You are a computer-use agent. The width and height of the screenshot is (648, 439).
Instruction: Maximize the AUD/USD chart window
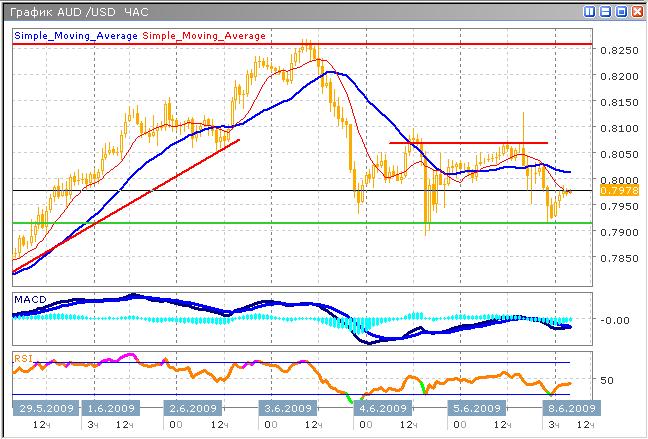pyautogui.click(x=620, y=12)
